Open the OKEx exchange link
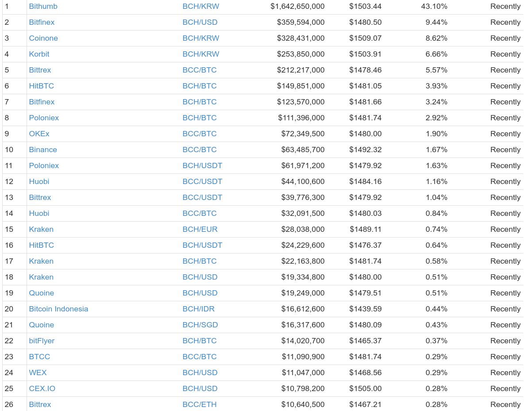 39,134
